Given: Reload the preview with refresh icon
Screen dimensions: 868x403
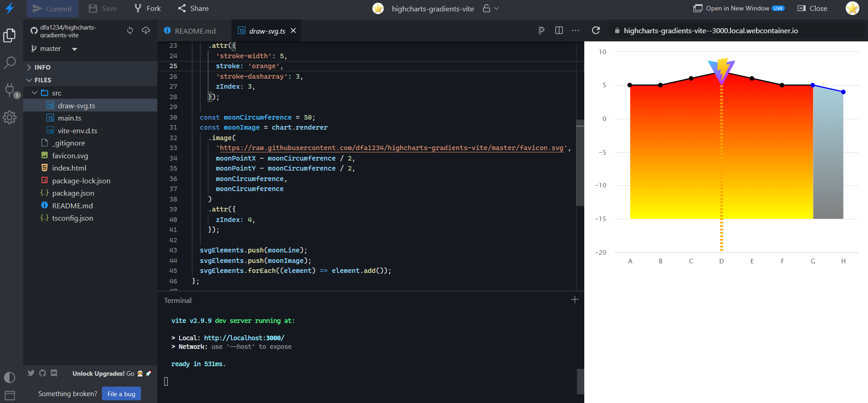Looking at the screenshot, I should pos(596,30).
